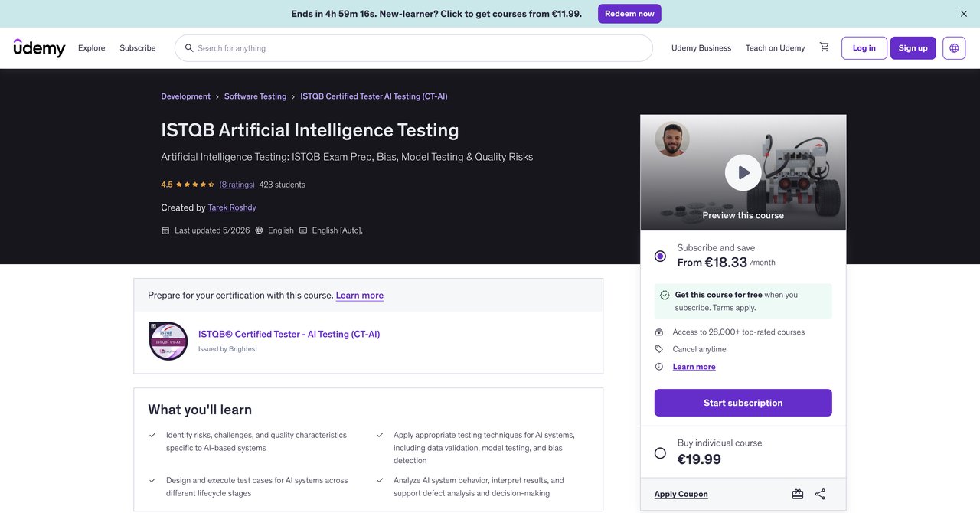The width and height of the screenshot is (980, 513).
Task: Share this course icon
Action: 820,494
